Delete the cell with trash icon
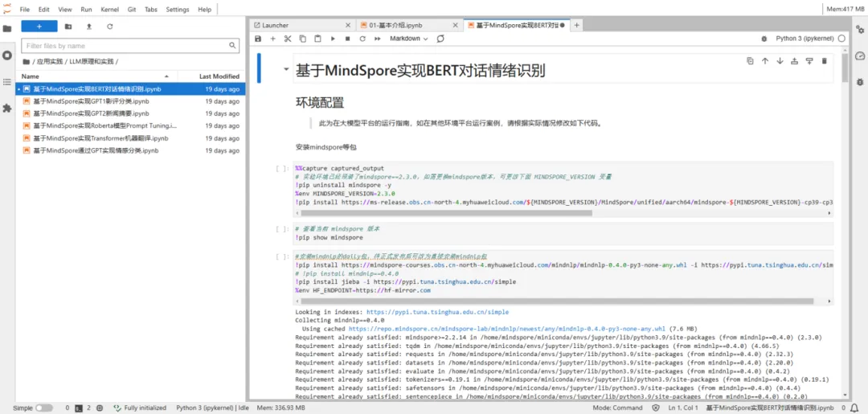 coord(824,61)
